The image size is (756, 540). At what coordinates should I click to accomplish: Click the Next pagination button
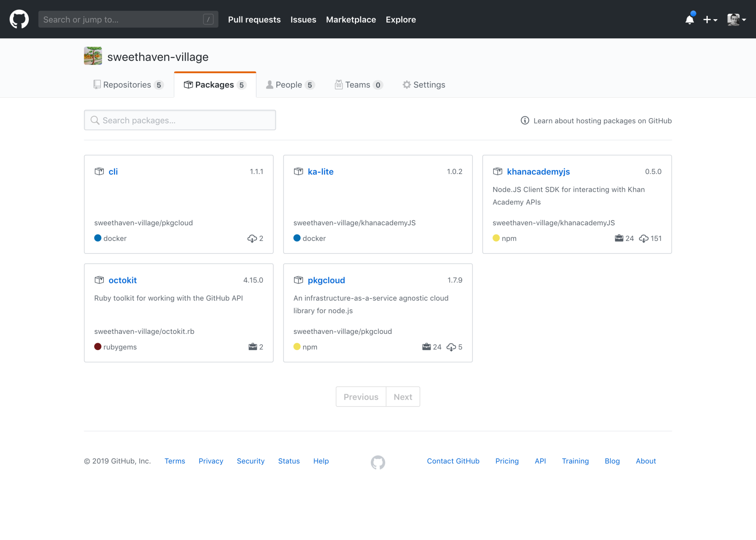pos(403,396)
